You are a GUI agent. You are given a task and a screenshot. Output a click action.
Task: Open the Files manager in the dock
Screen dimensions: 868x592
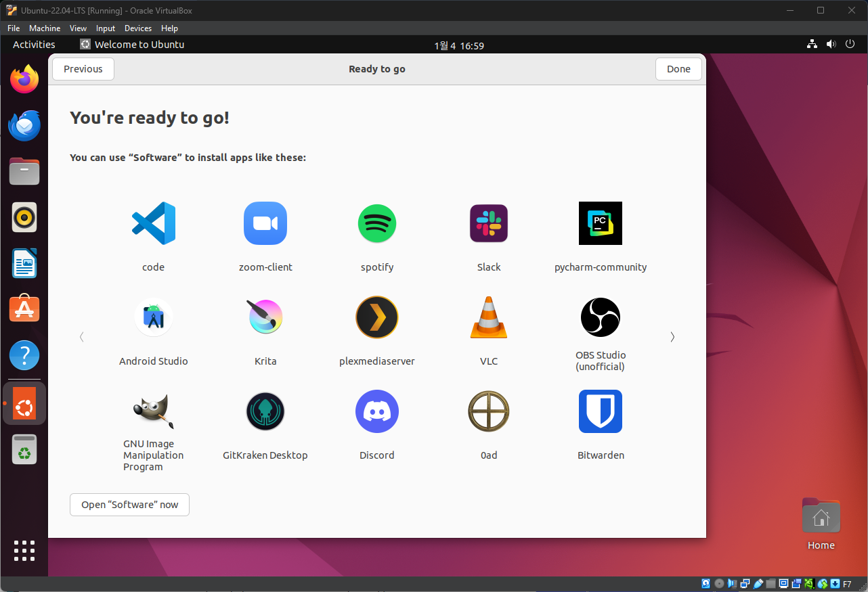tap(24, 171)
